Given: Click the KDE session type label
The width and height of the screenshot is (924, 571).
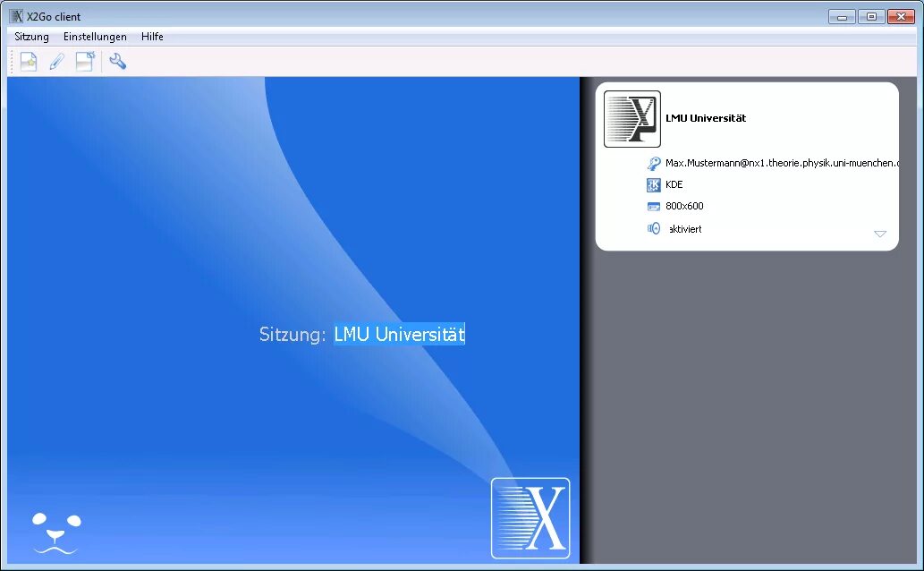Looking at the screenshot, I should click(x=674, y=184).
